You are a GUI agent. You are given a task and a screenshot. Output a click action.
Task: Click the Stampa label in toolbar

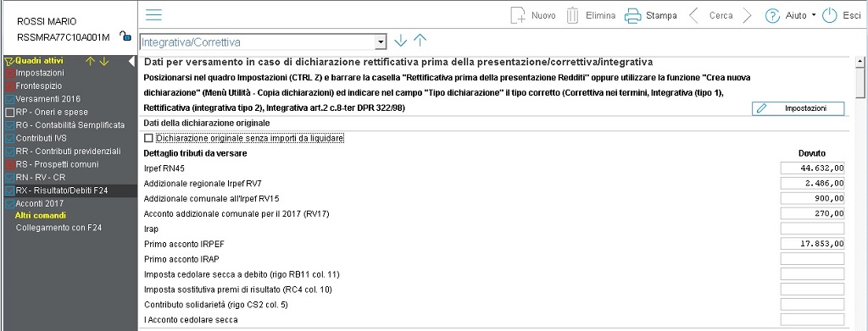click(x=661, y=15)
